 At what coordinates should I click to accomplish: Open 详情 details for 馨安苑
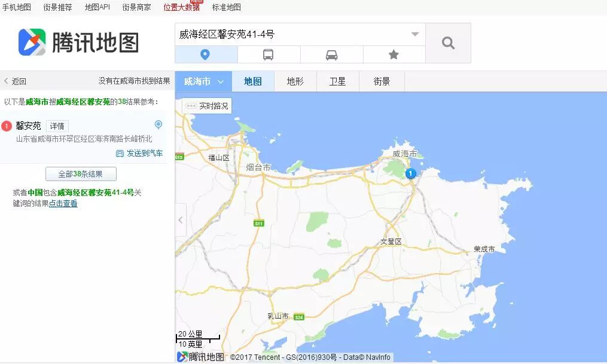(x=57, y=126)
